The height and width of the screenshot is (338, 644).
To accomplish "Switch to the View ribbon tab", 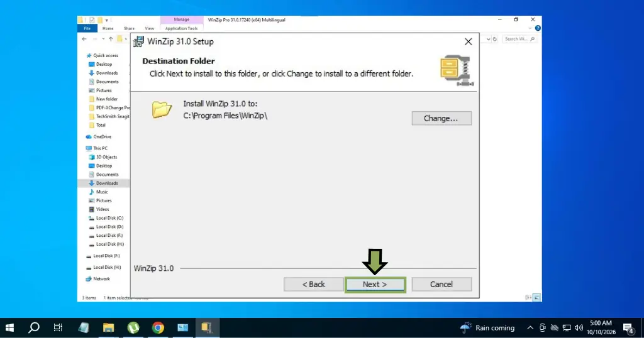I will coord(149,28).
